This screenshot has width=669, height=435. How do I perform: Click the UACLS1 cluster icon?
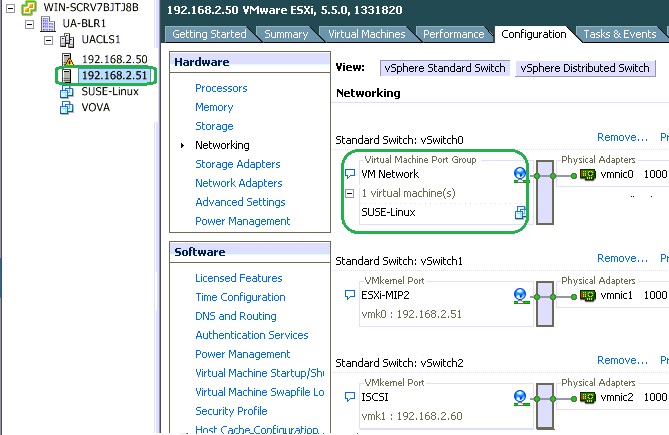click(x=67, y=40)
